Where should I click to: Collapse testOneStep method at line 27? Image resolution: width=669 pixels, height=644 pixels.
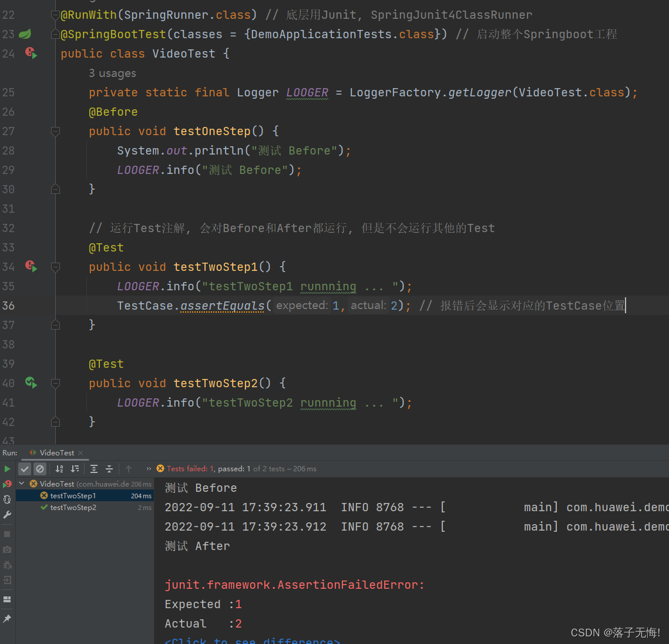55,131
